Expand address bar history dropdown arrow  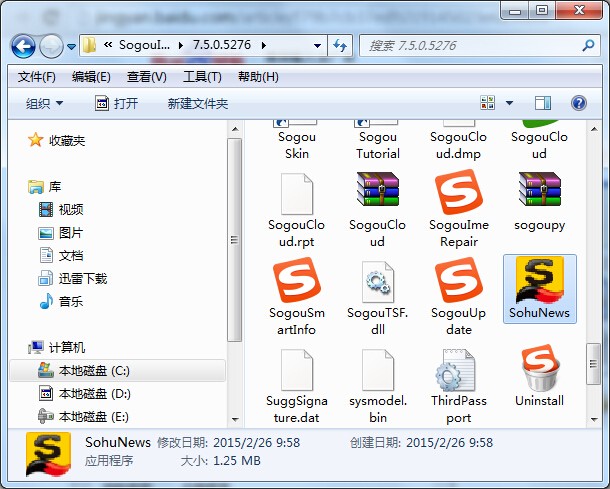click(x=317, y=46)
